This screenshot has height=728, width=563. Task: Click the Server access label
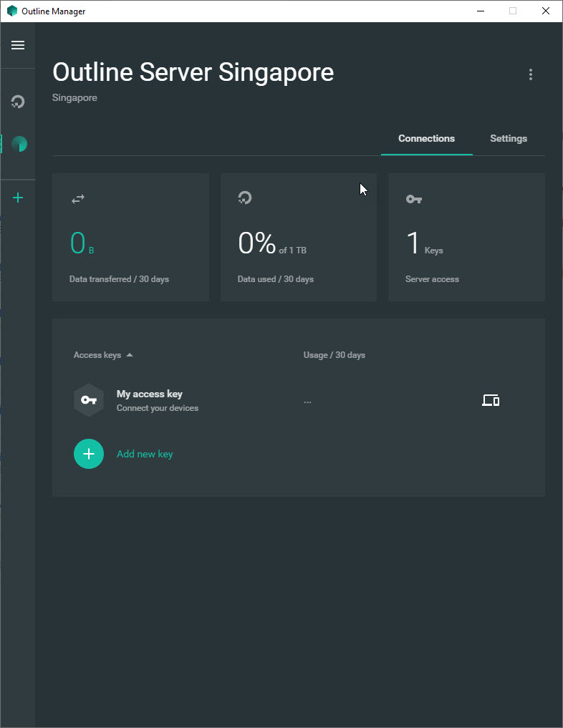(x=432, y=279)
